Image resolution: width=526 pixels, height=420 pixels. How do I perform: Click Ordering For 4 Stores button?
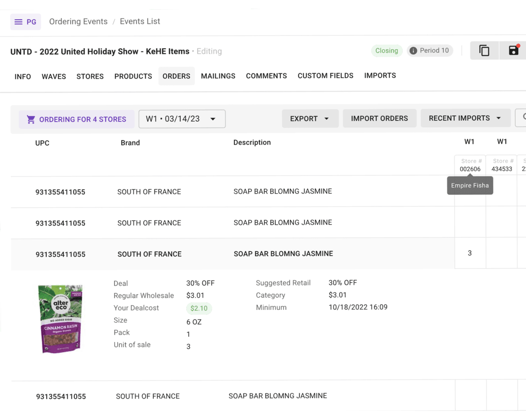(77, 119)
